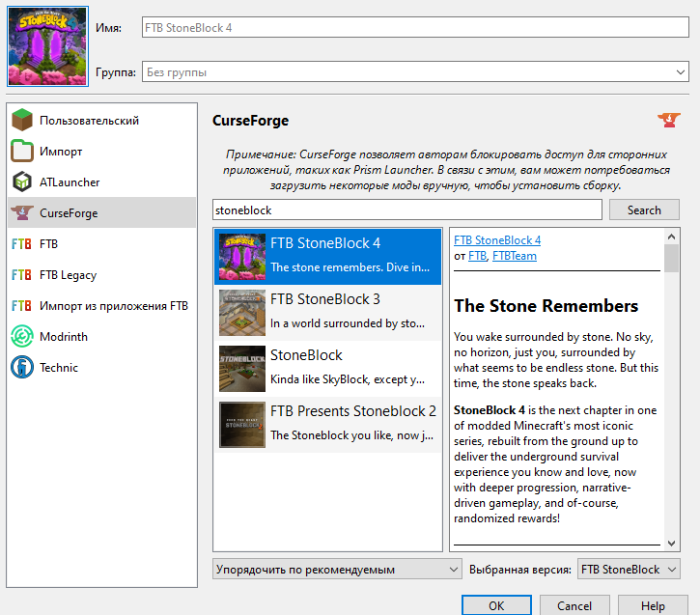Image resolution: width=700 pixels, height=615 pixels.
Task: Click the FTB Presents Stoneblock 2 thumbnail
Action: 242,425
